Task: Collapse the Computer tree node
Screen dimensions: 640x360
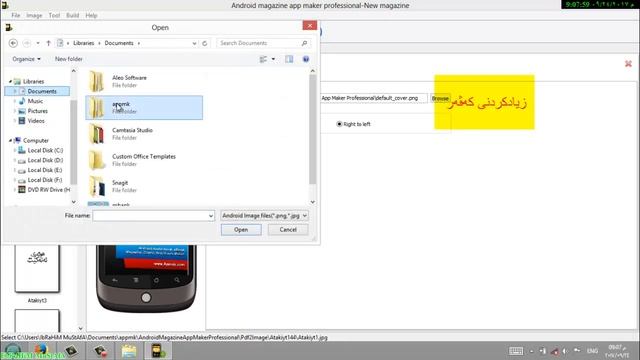Action: (10, 140)
